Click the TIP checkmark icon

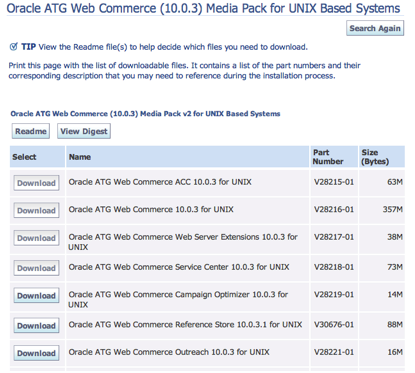click(14, 47)
